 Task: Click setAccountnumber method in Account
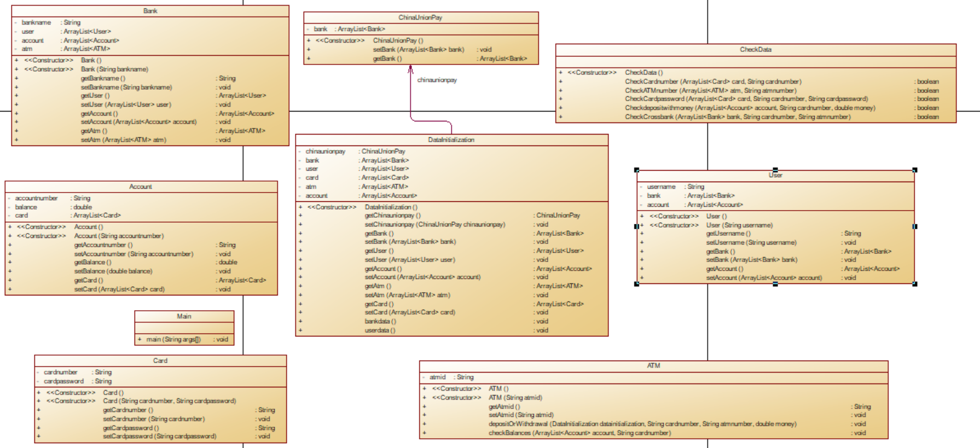point(134,254)
